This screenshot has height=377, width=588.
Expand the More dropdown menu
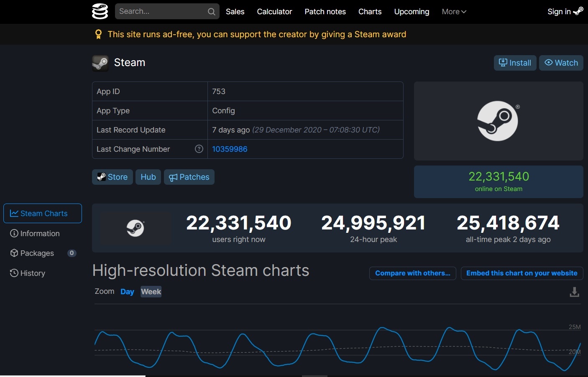coord(454,12)
